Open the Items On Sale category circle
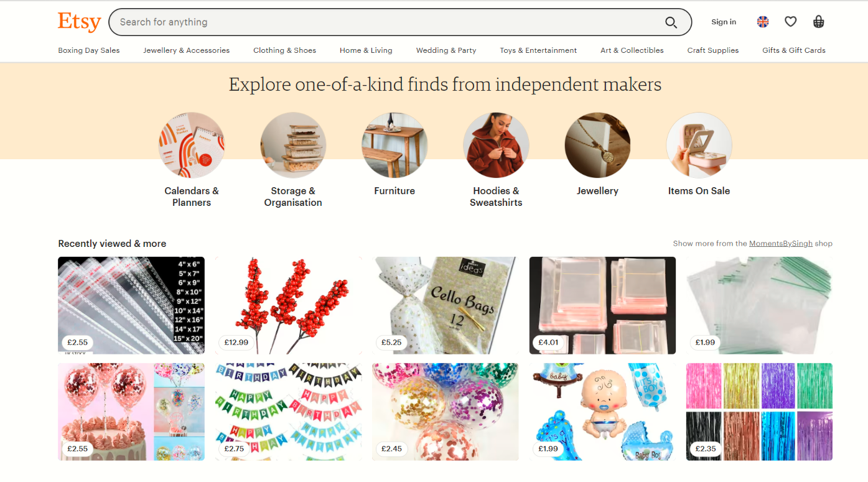The height and width of the screenshot is (482, 868). point(699,145)
